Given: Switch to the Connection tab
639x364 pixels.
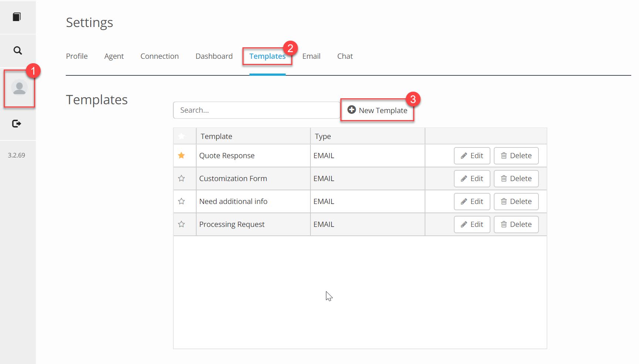Looking at the screenshot, I should pyautogui.click(x=160, y=56).
